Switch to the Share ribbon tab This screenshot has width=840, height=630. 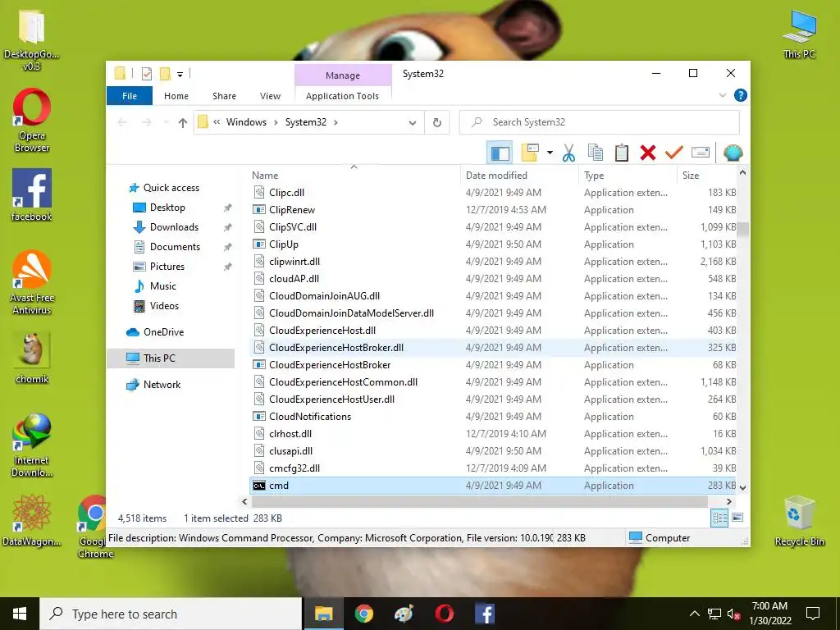click(x=224, y=96)
